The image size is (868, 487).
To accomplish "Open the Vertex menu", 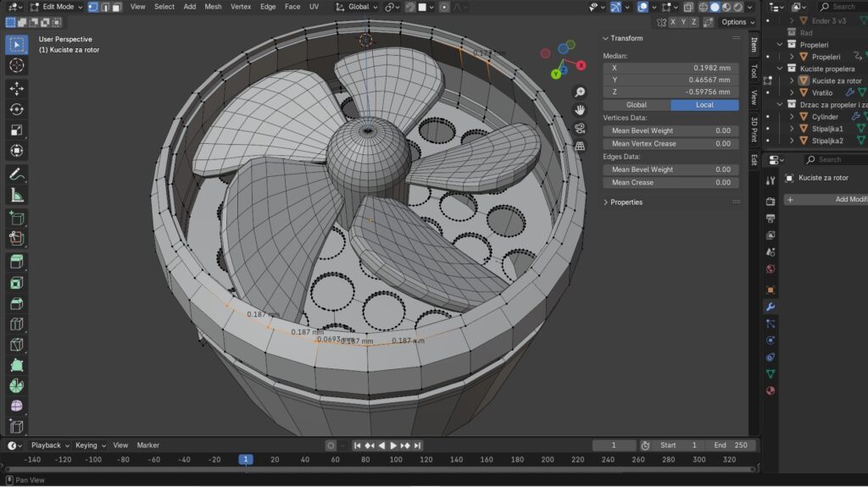I will point(241,7).
